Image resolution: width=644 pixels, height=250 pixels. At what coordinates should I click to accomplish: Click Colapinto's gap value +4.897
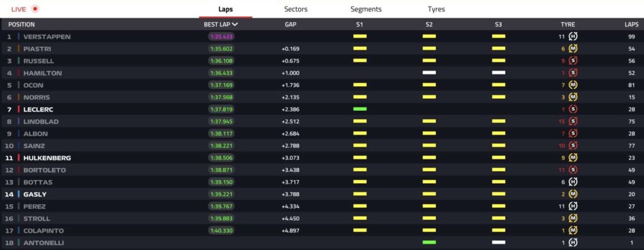pyautogui.click(x=291, y=230)
